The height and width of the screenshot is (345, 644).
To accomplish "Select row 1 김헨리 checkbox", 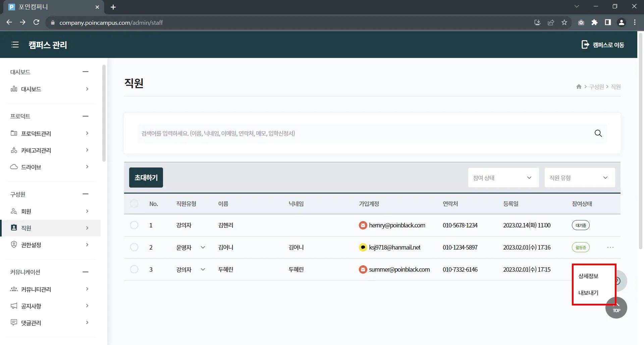I will pos(134,225).
